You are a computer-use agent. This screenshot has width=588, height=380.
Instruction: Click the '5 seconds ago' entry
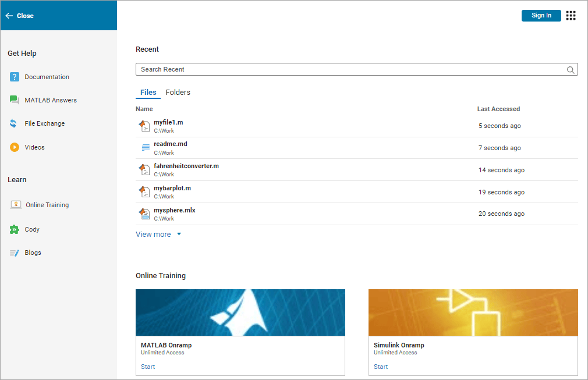click(500, 126)
